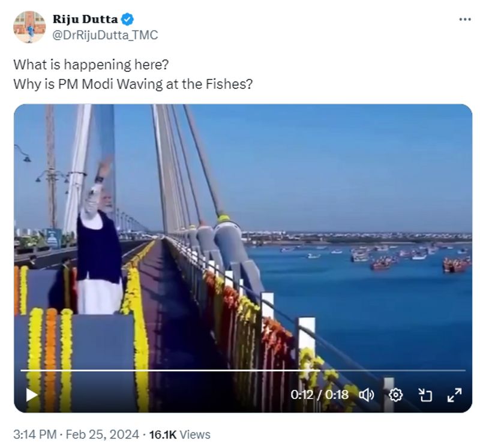Viewport: 480px width, 448px height.
Task: Seek using the video progress bar
Action: tap(240, 371)
